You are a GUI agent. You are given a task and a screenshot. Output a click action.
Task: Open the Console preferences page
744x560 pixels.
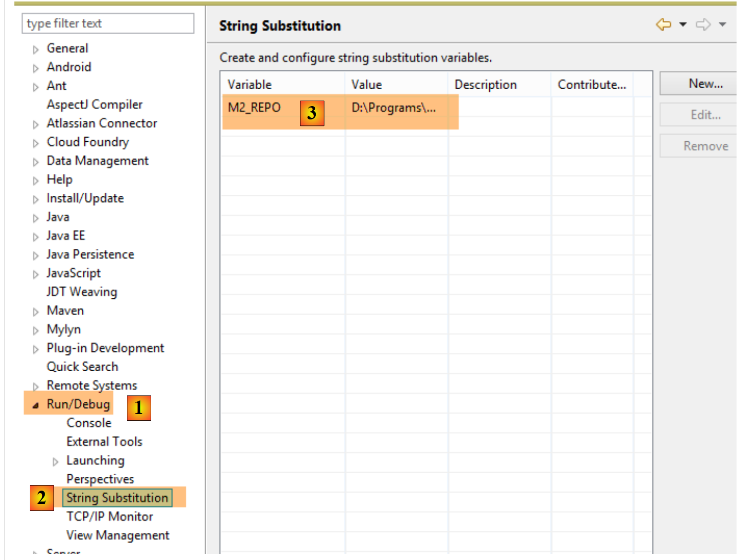coord(89,423)
